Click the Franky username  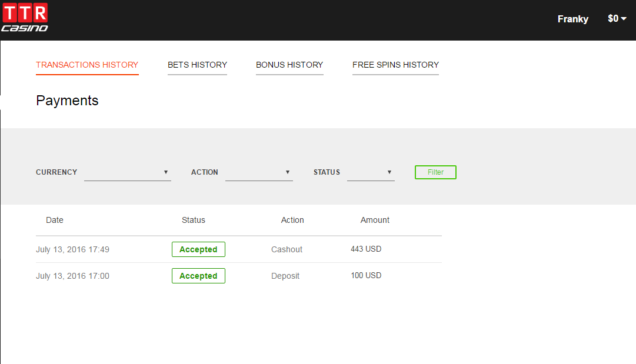coord(572,19)
